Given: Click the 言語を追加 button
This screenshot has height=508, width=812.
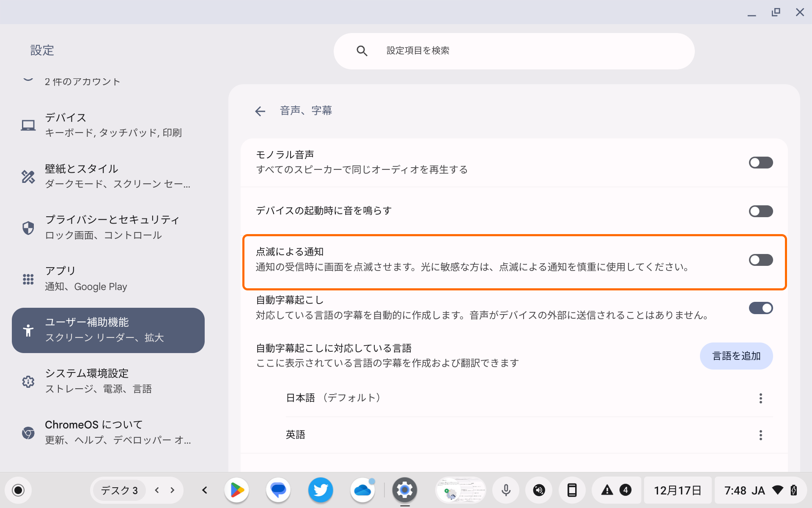Looking at the screenshot, I should click(736, 356).
